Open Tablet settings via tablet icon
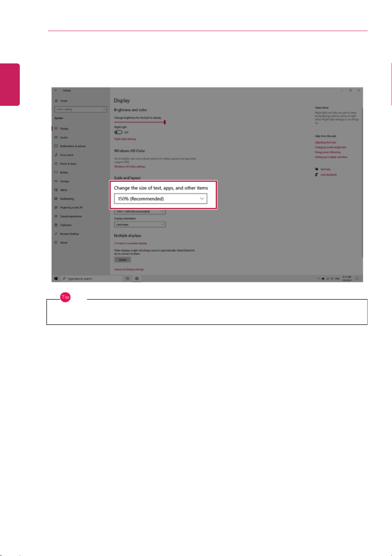This screenshot has width=392, height=556. (56, 190)
